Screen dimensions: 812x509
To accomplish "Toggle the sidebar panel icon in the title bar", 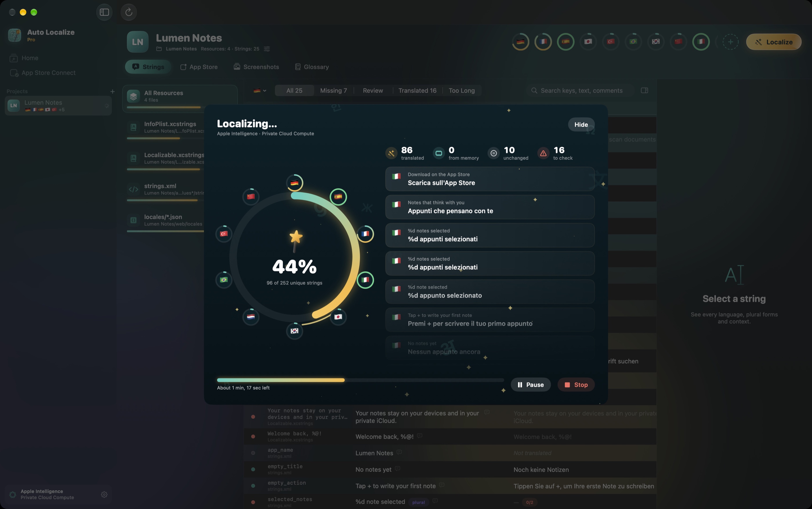I will point(104,12).
